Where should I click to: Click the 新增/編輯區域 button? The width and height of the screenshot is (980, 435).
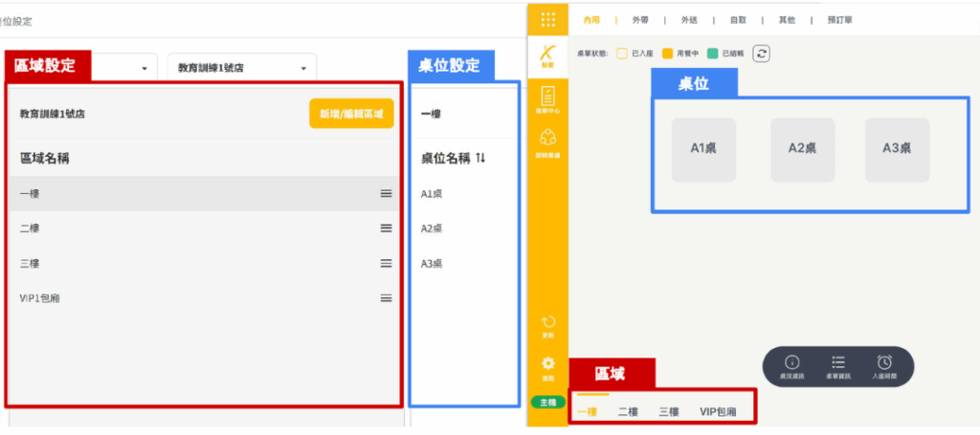coord(351,114)
